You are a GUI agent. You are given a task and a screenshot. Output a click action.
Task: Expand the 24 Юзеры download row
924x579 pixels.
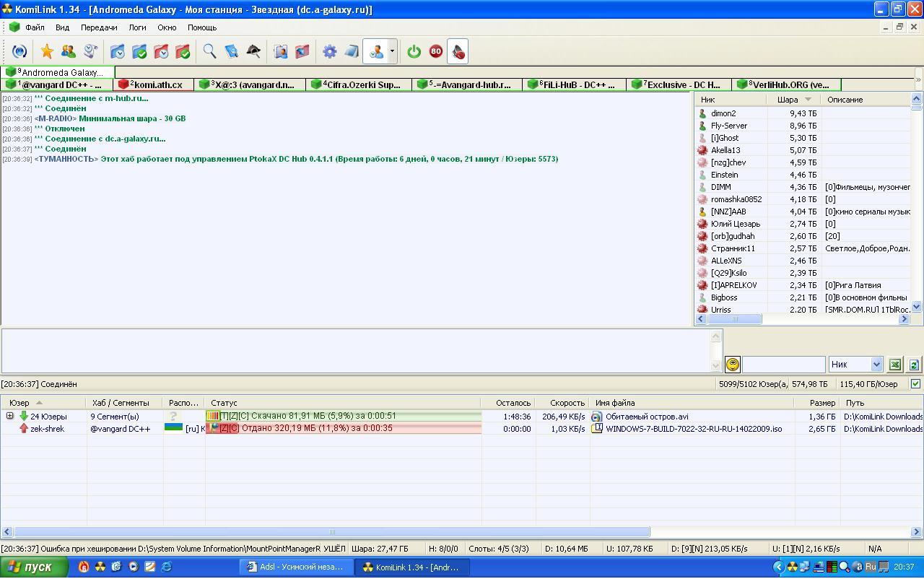(x=9, y=416)
